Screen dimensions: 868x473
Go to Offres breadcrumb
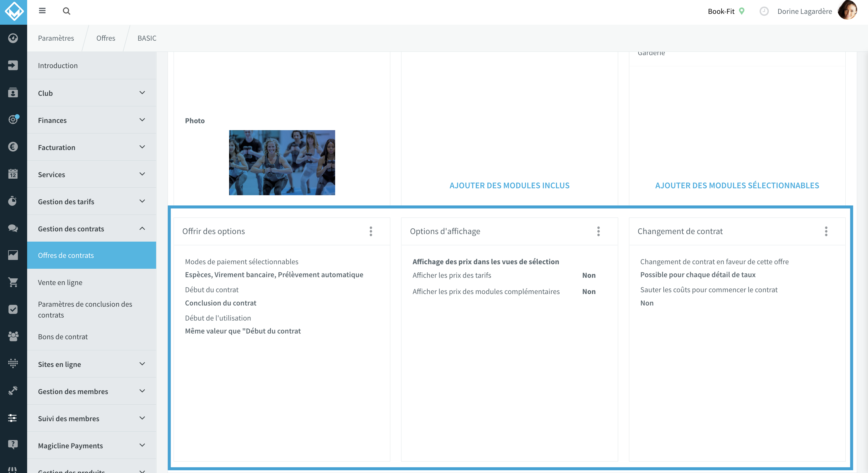(x=106, y=38)
